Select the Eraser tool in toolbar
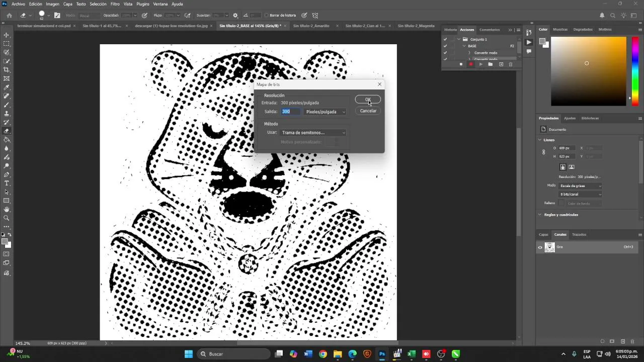Screen dimensions: 644x362 pos(7,131)
